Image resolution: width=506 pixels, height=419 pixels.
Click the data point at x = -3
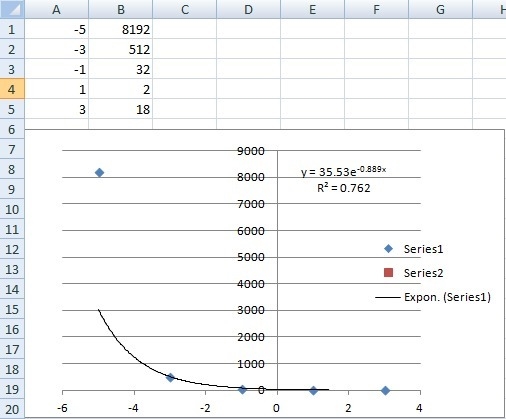[170, 378]
